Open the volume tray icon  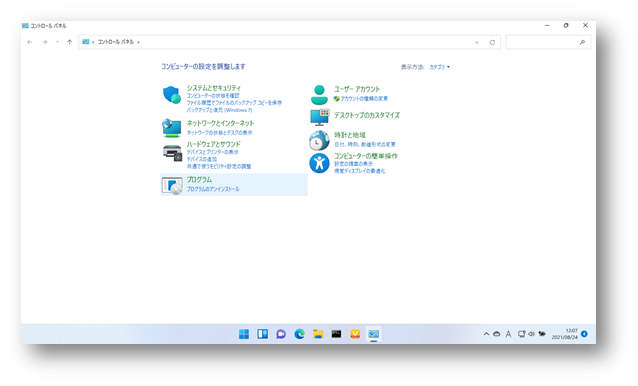tap(531, 334)
